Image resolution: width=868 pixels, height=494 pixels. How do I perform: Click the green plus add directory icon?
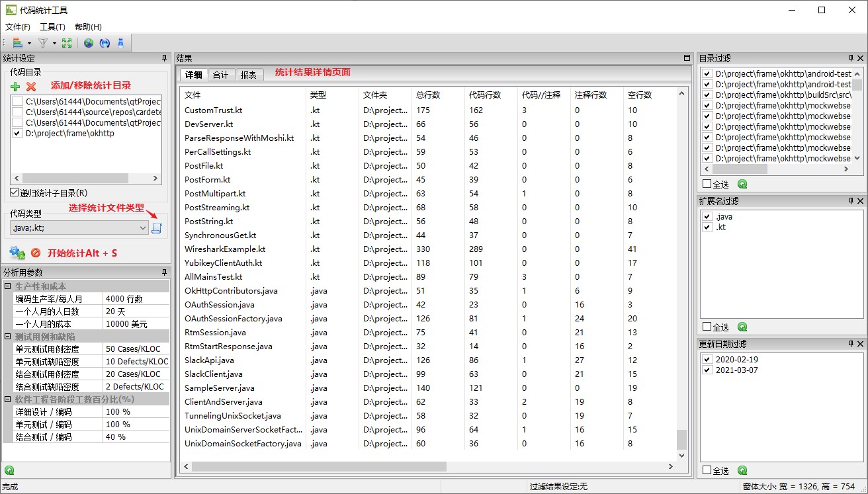[x=15, y=87]
